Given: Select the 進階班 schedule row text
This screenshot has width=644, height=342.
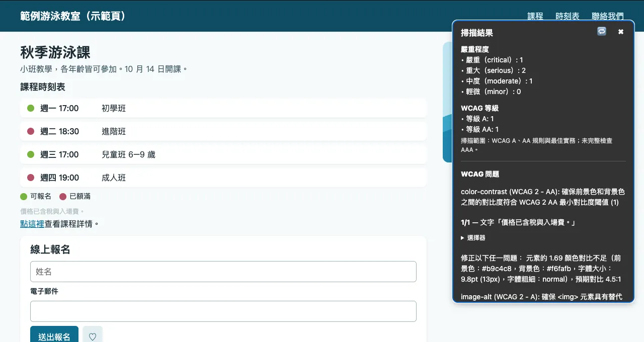Looking at the screenshot, I should click(x=114, y=131).
